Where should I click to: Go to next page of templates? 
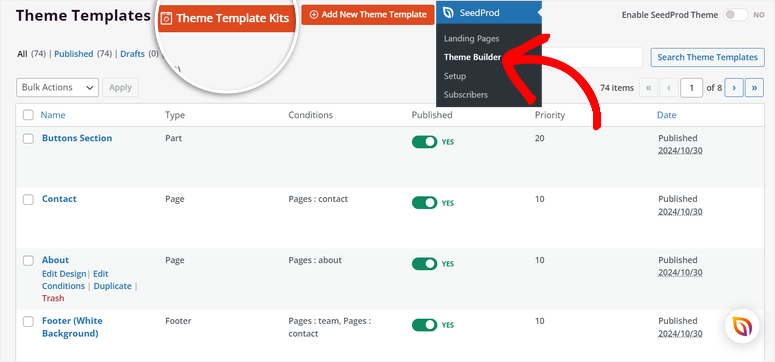pyautogui.click(x=734, y=88)
